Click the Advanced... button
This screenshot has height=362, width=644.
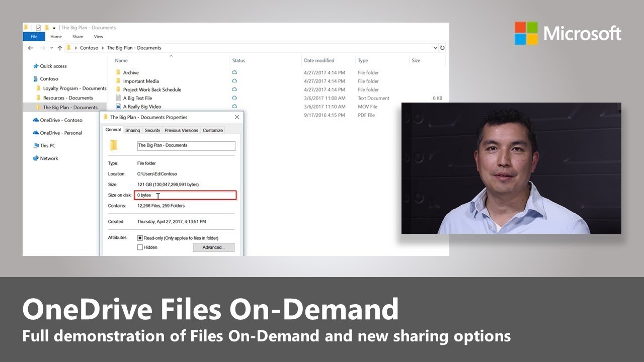point(214,247)
